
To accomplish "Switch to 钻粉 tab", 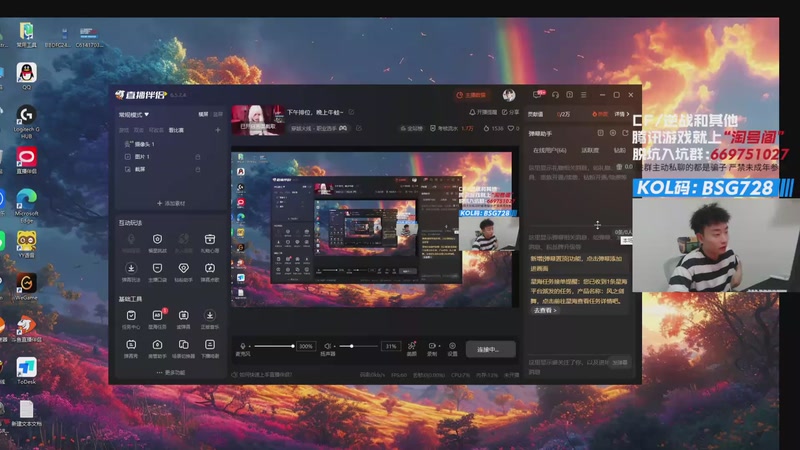I will point(619,151).
